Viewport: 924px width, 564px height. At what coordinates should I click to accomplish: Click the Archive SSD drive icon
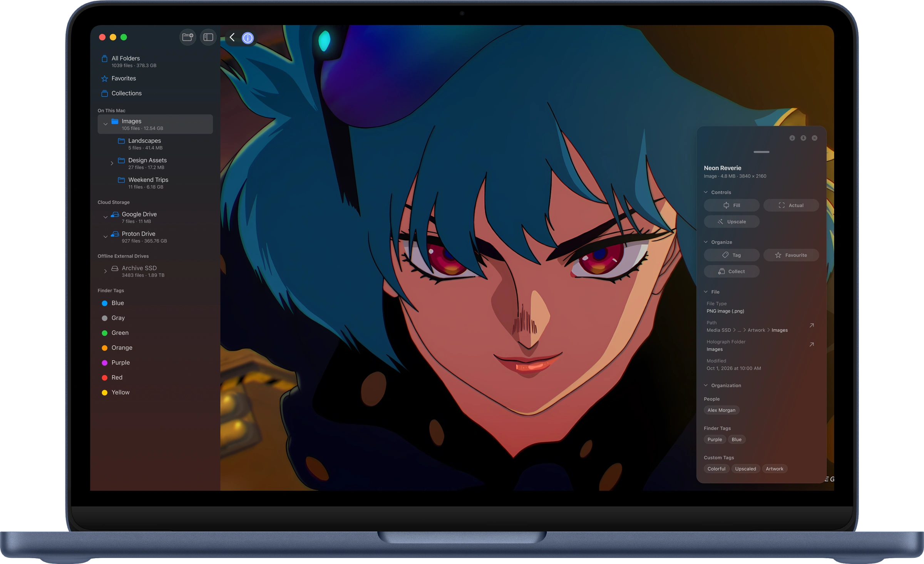tap(115, 268)
